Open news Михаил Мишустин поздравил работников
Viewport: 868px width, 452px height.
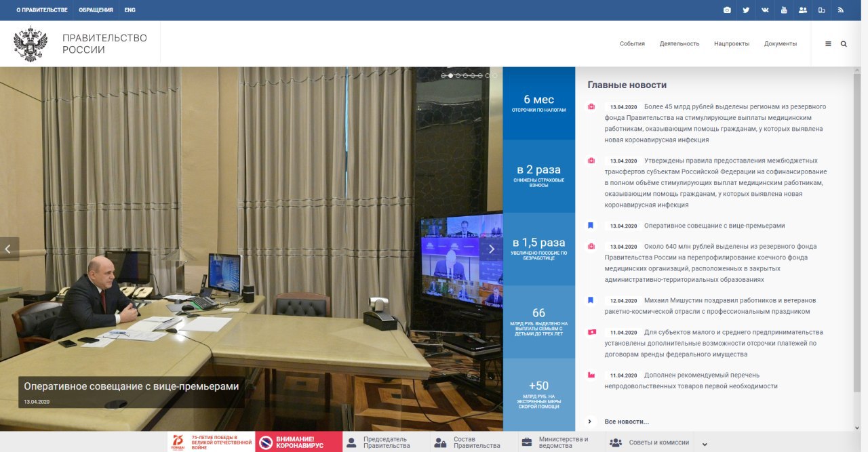pyautogui.click(x=711, y=306)
